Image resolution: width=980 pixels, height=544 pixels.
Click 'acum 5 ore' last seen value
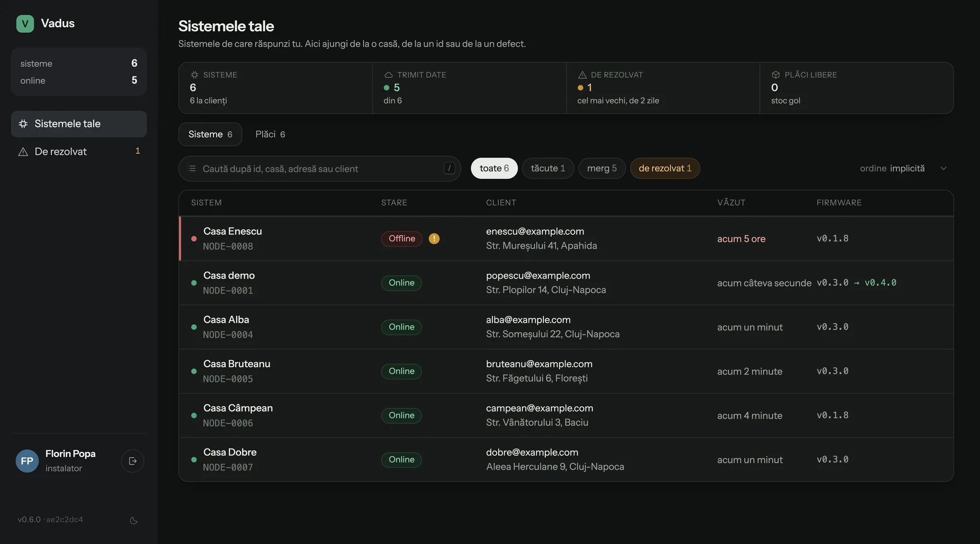click(741, 238)
